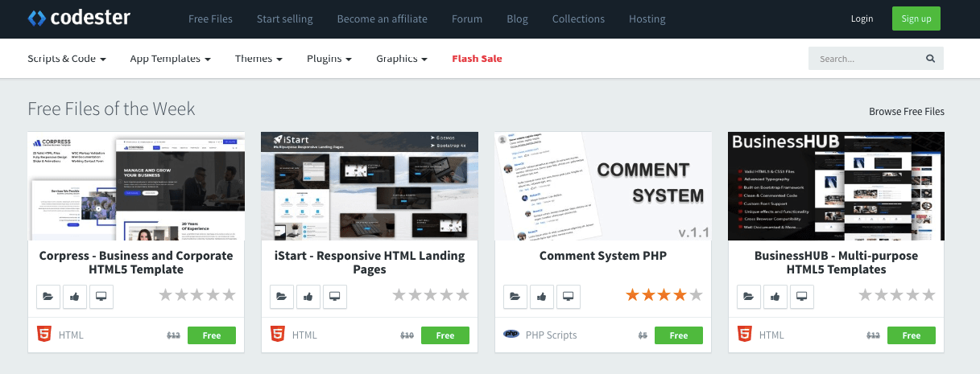
Task: Open BusinessHUB - Multi-purpose HTML5 Templates title
Action: 837,262
